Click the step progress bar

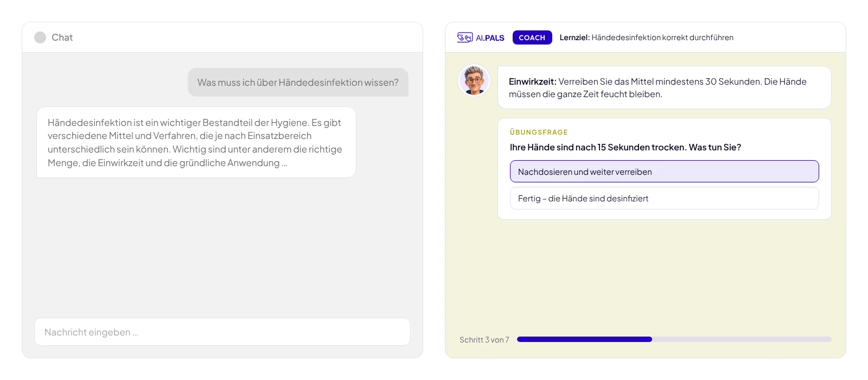pyautogui.click(x=674, y=339)
